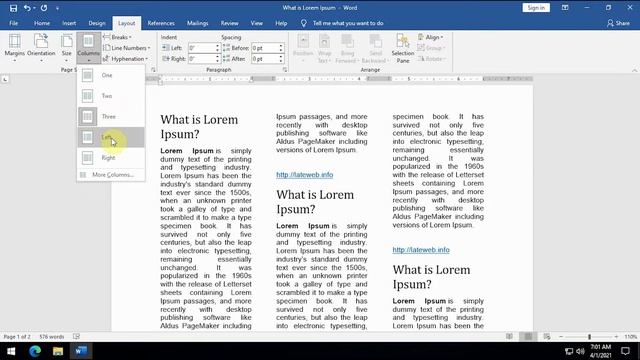
Task: Open the Paragraph settings dialog launcher
Action: click(285, 70)
